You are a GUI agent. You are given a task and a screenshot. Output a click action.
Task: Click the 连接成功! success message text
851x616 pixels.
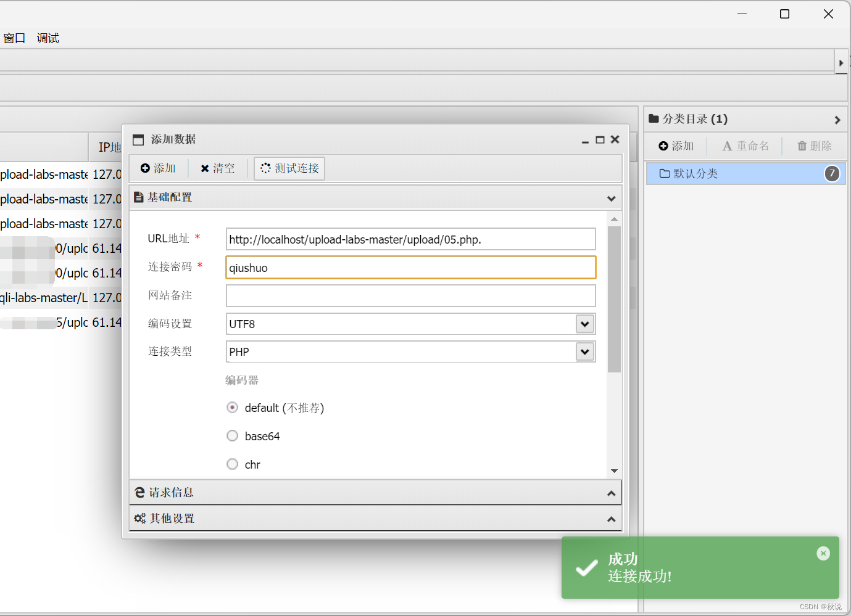[640, 576]
